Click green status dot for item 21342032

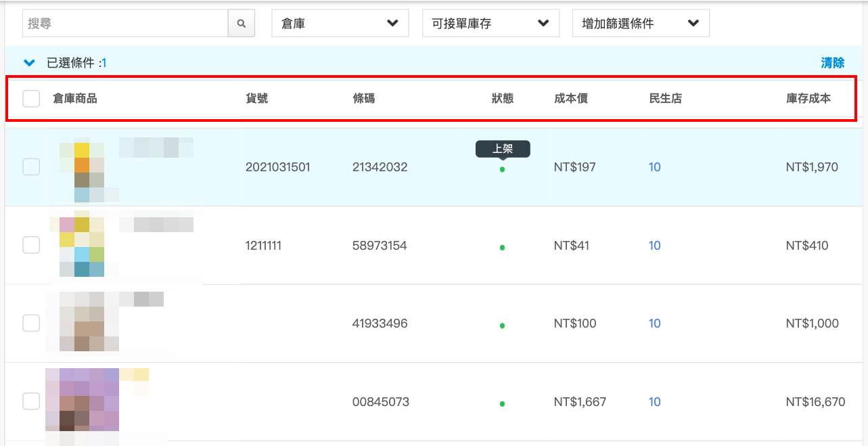pos(502,169)
